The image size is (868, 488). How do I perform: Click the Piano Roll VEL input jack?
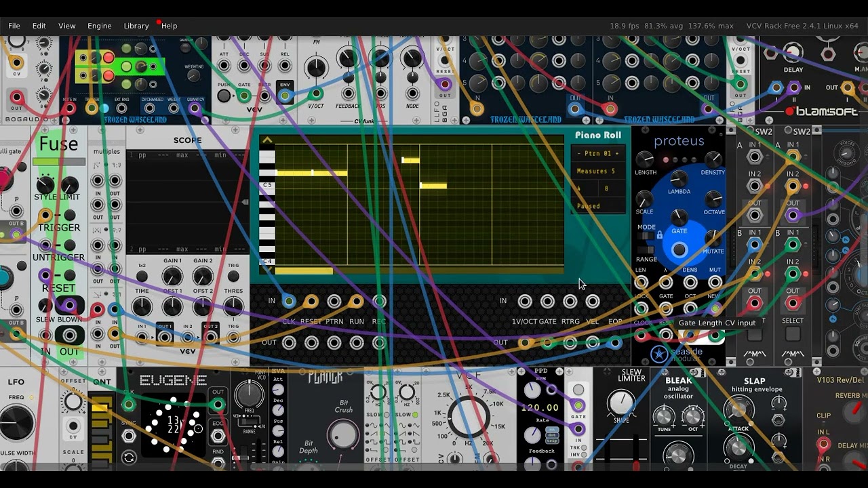click(593, 301)
